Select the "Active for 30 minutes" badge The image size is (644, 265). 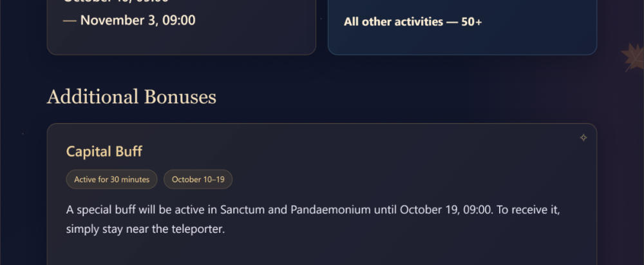point(111,179)
